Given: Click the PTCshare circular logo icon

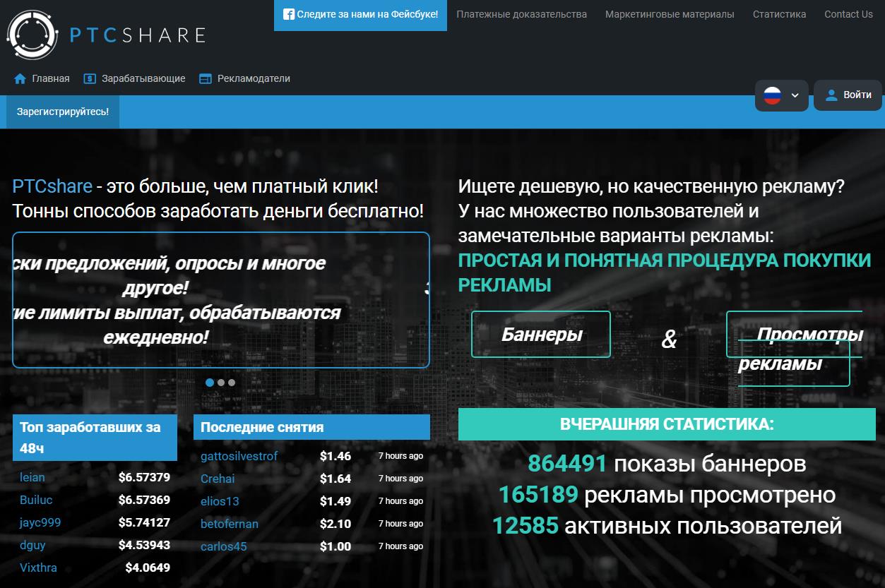Looking at the screenshot, I should click(x=32, y=34).
